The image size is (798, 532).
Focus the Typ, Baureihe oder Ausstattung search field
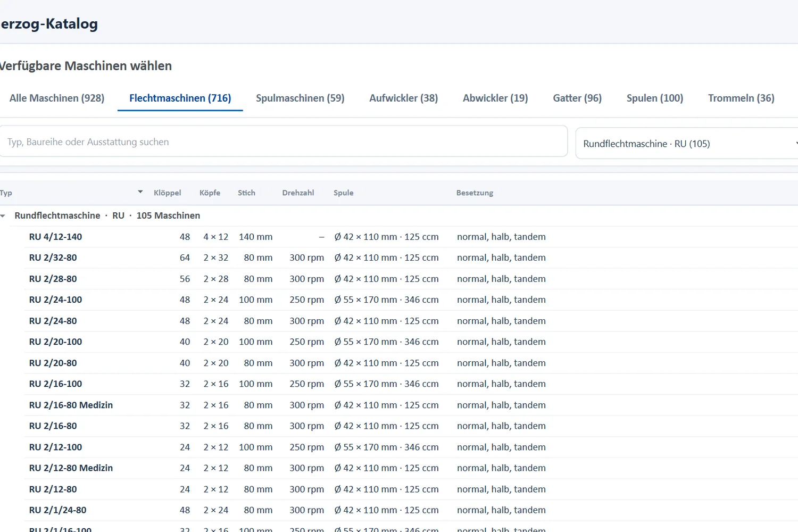click(x=284, y=142)
